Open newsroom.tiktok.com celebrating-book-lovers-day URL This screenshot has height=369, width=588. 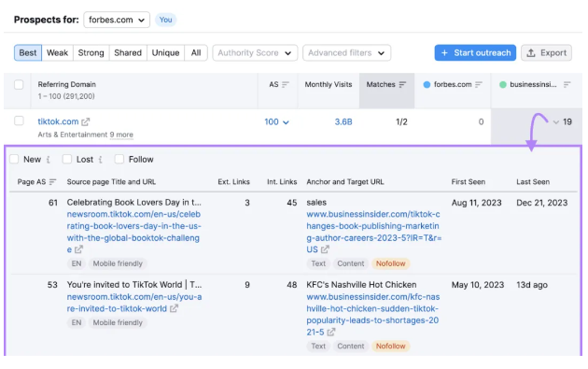(x=134, y=232)
